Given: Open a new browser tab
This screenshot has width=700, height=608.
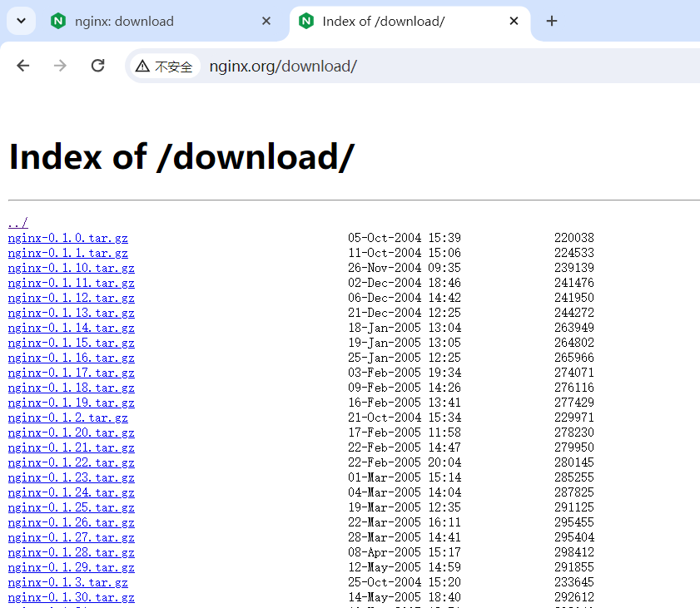Looking at the screenshot, I should coord(552,21).
